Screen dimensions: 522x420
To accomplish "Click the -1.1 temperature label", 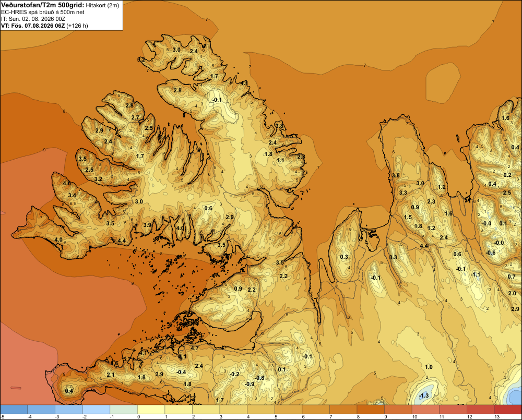I will pos(475,274).
